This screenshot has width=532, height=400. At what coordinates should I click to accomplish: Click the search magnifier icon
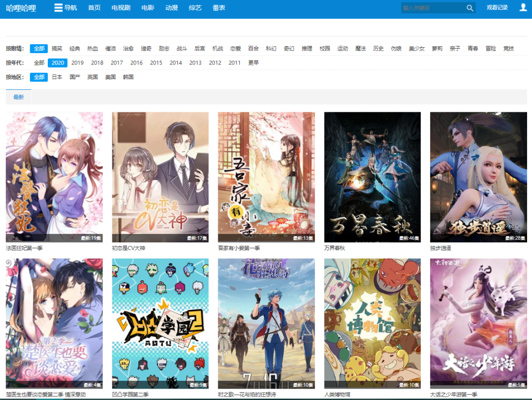click(469, 8)
